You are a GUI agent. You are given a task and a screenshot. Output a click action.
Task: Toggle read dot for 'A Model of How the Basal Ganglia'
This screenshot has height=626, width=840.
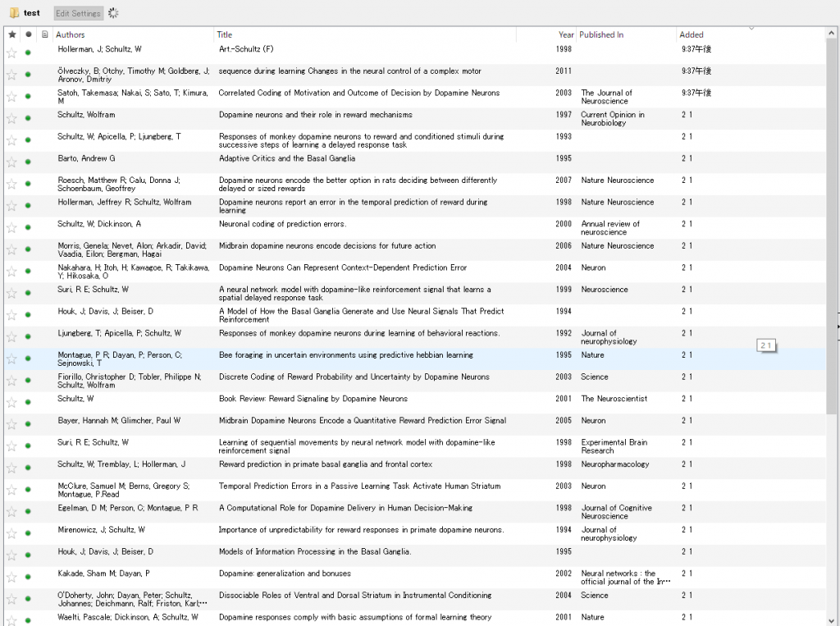click(28, 315)
